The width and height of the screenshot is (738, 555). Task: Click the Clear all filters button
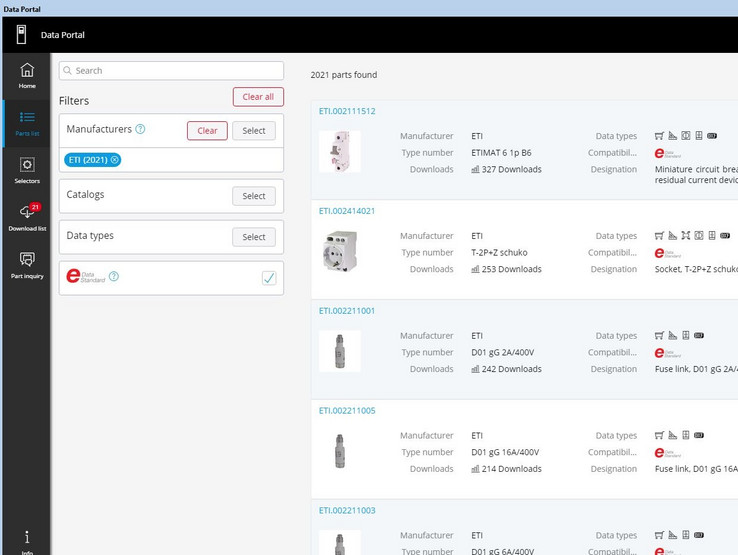pyautogui.click(x=258, y=97)
